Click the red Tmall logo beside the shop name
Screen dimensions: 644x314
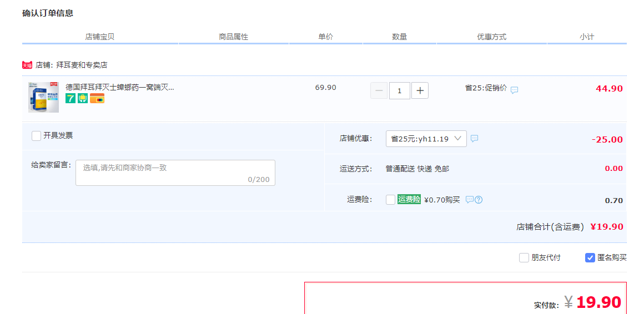27,65
